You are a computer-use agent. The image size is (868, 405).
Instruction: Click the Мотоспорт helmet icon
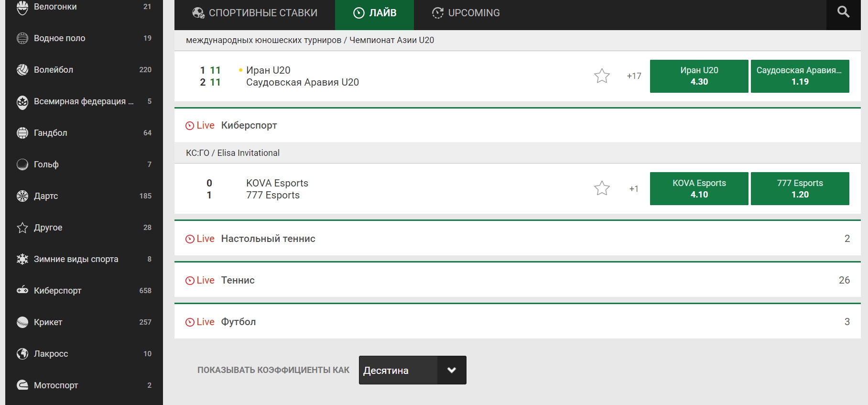click(x=22, y=385)
